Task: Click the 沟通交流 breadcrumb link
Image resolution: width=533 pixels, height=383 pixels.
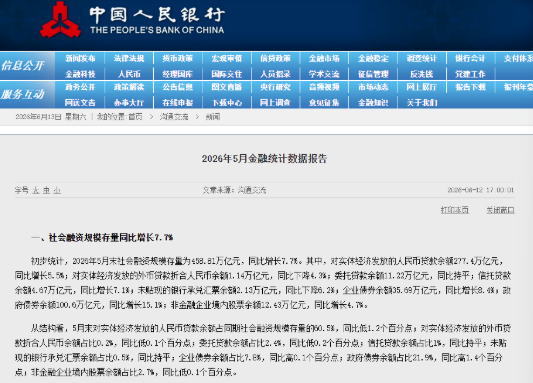Action: [x=174, y=117]
